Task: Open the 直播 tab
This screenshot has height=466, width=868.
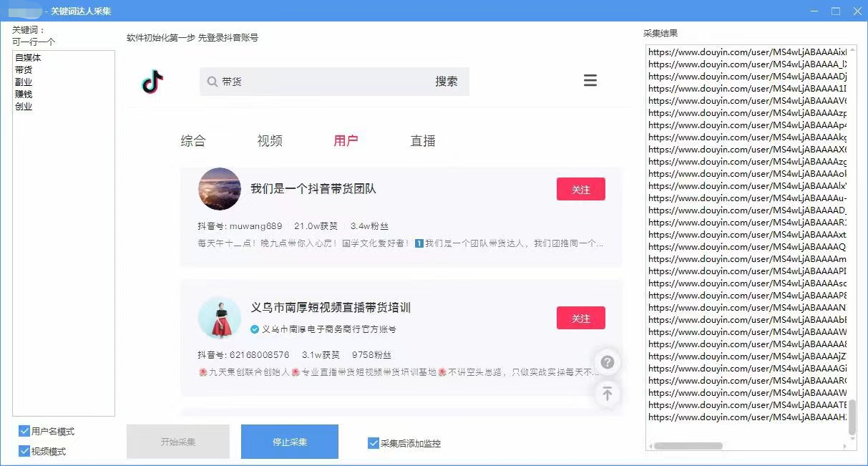Action: click(x=423, y=141)
